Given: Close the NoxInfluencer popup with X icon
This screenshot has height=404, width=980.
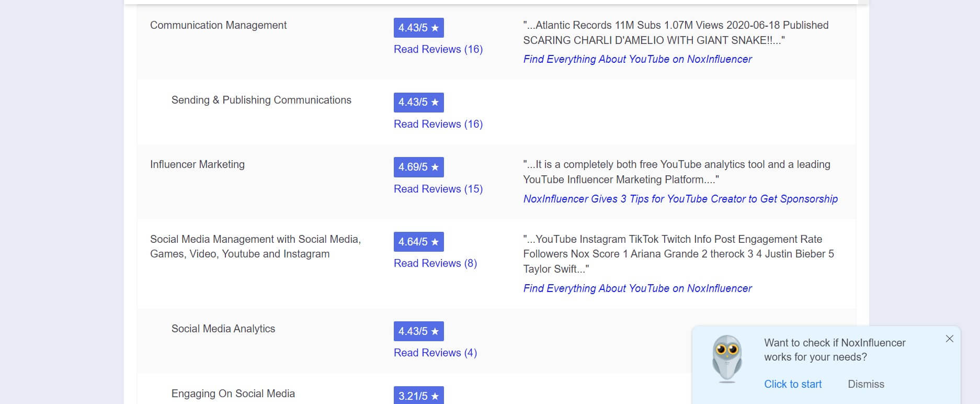Looking at the screenshot, I should (x=950, y=339).
